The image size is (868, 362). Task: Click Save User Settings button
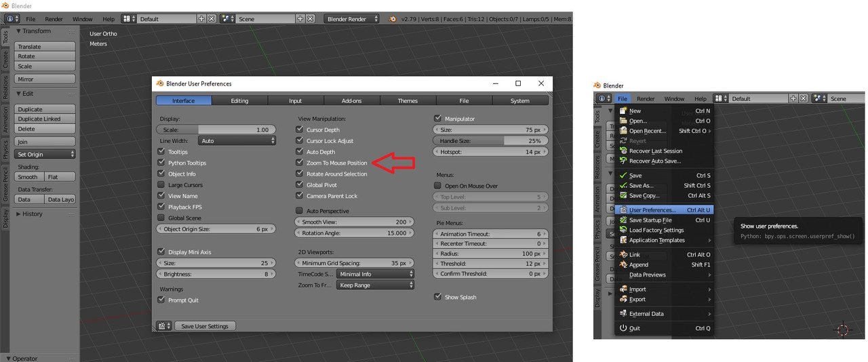[205, 326]
